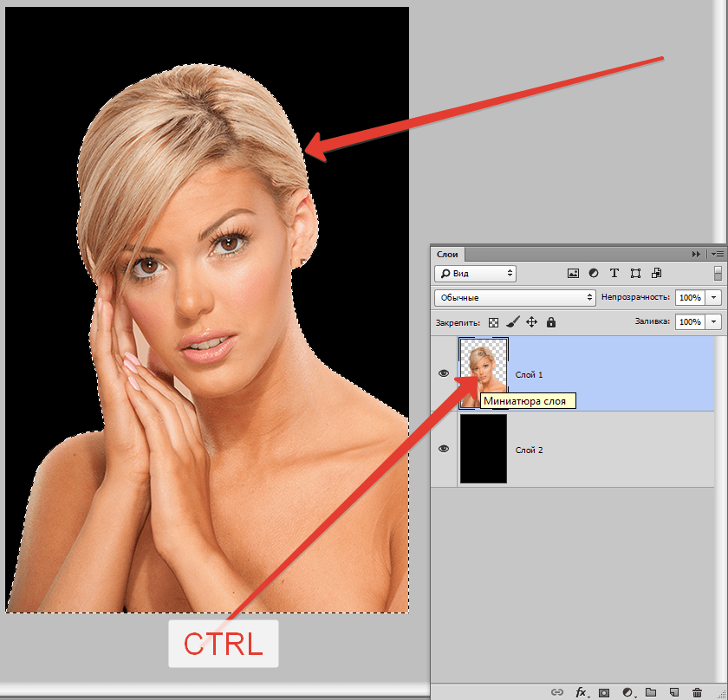Image resolution: width=728 pixels, height=700 pixels.
Task: Click the link layers icon
Action: pos(556,692)
